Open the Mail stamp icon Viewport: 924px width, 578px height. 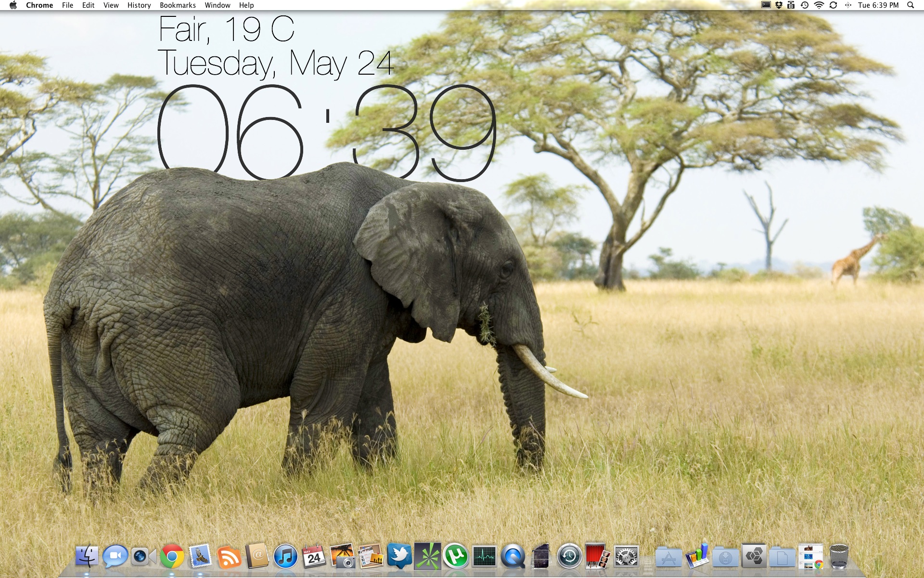tap(200, 557)
